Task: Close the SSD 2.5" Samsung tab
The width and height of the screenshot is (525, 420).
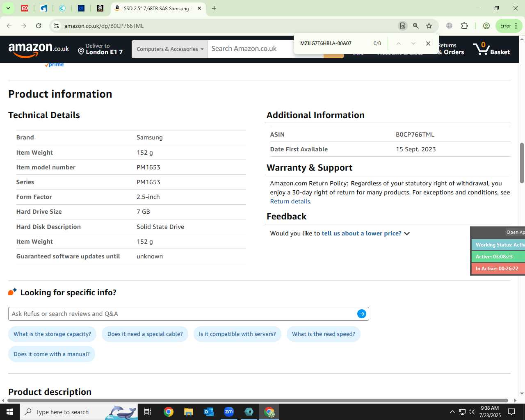Action: click(x=199, y=8)
